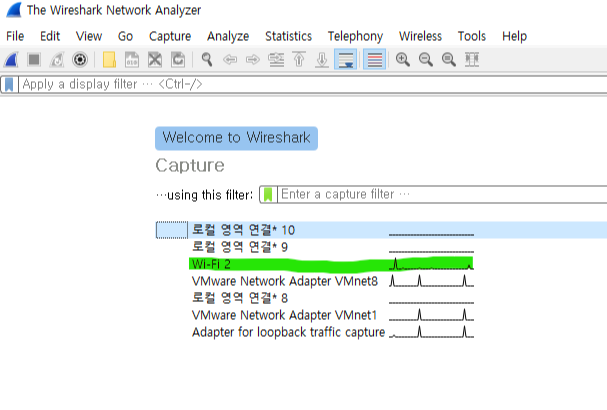Image resolution: width=607 pixels, height=410 pixels.
Task: Open the View menu
Action: [89, 36]
